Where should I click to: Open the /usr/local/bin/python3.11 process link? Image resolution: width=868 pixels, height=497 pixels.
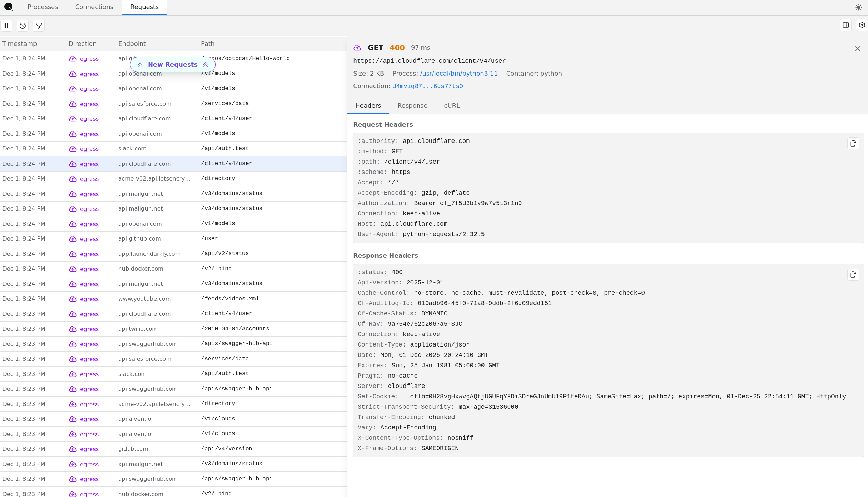click(459, 74)
